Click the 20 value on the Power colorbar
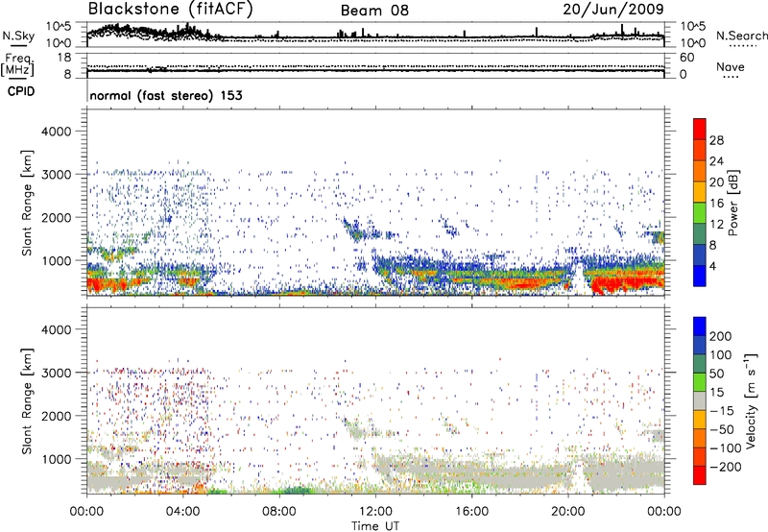The height and width of the screenshot is (532, 768). point(716,182)
